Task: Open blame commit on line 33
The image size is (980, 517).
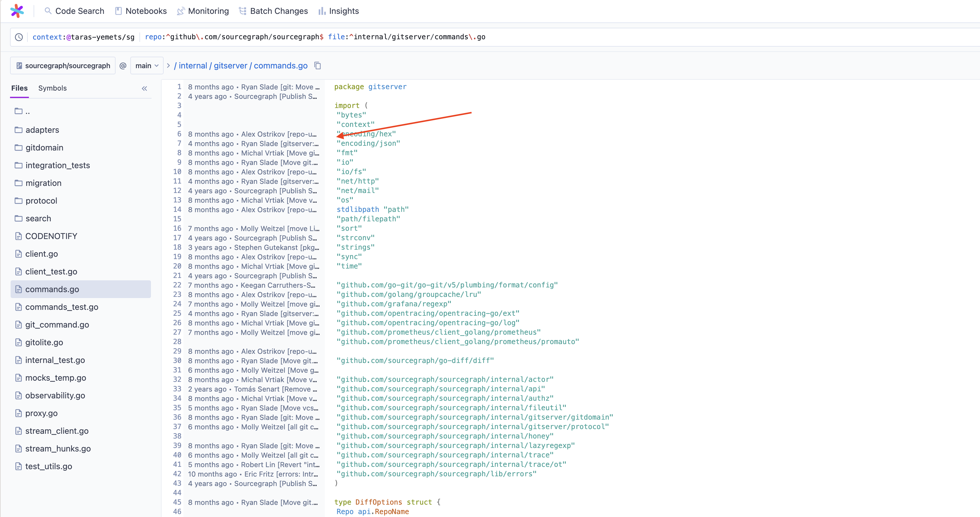Action: coord(253,389)
